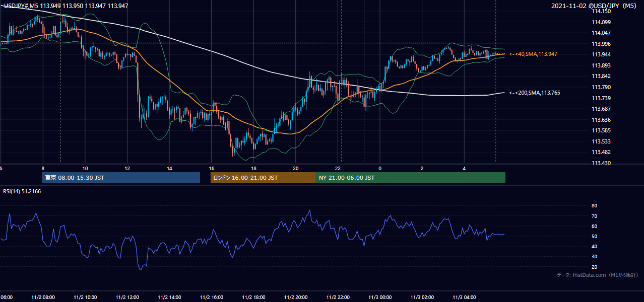
Task: Click the 11/2 12:00 date axis label
Action: tap(127, 297)
